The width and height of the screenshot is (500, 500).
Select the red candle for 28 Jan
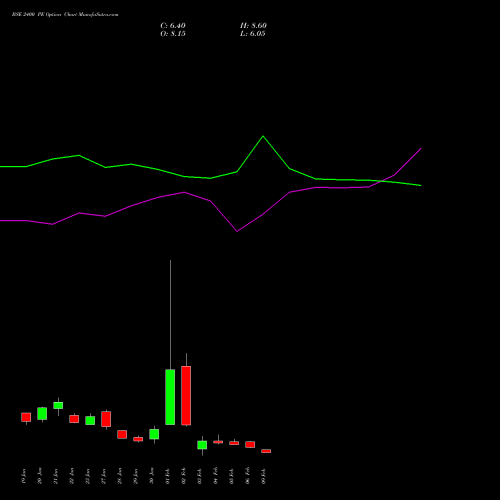point(122,434)
